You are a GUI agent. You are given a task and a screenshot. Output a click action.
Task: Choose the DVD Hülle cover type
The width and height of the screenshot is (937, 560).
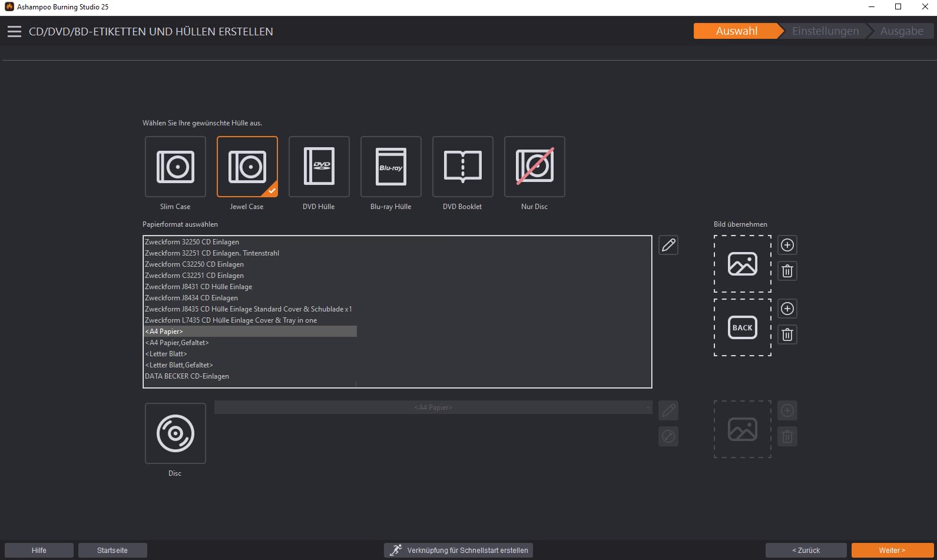pos(319,167)
